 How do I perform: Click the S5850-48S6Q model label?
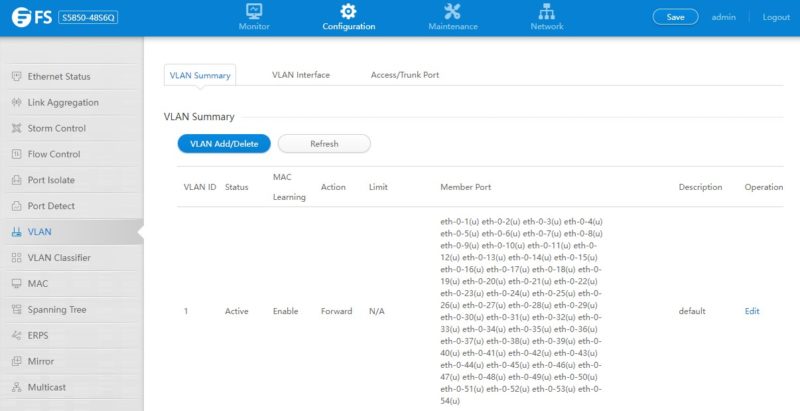(x=88, y=17)
